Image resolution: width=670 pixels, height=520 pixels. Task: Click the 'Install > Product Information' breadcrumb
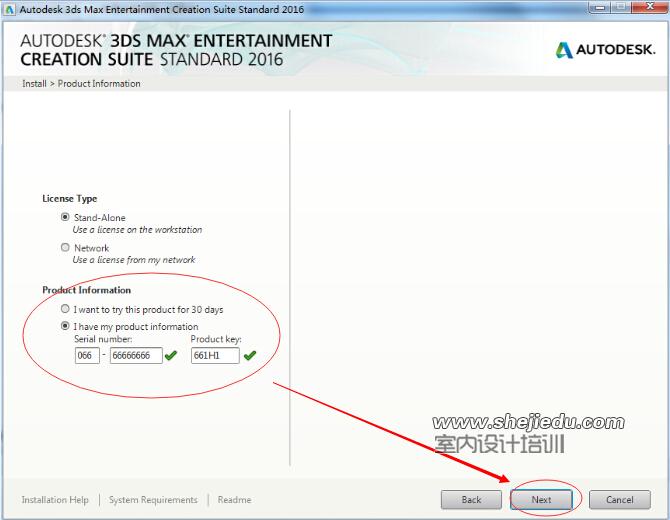point(81,84)
